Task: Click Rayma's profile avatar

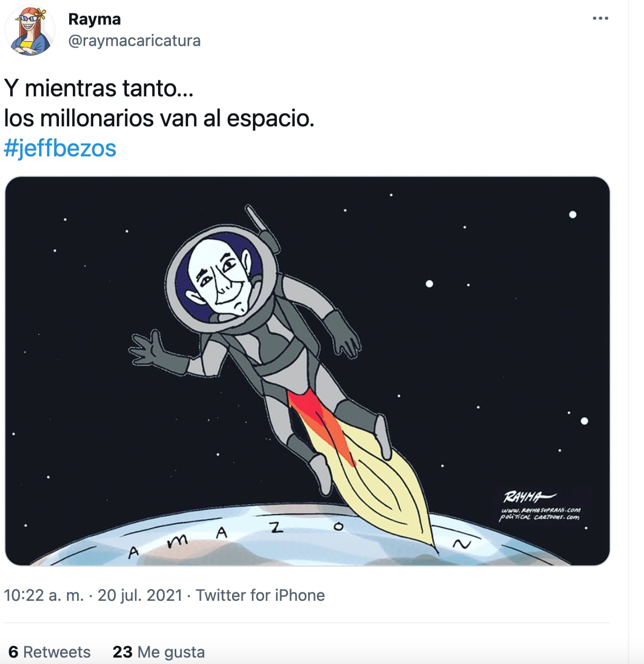Action: click(31, 31)
